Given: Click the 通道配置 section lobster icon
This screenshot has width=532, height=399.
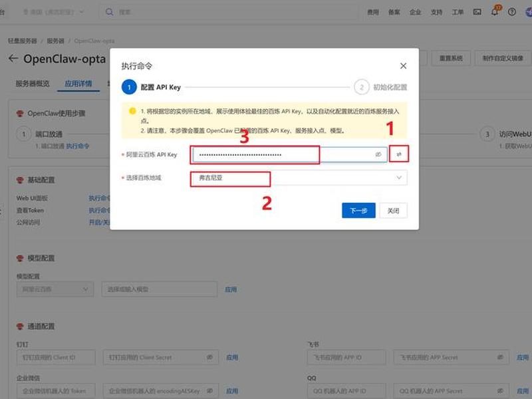Looking at the screenshot, I should [x=20, y=327].
